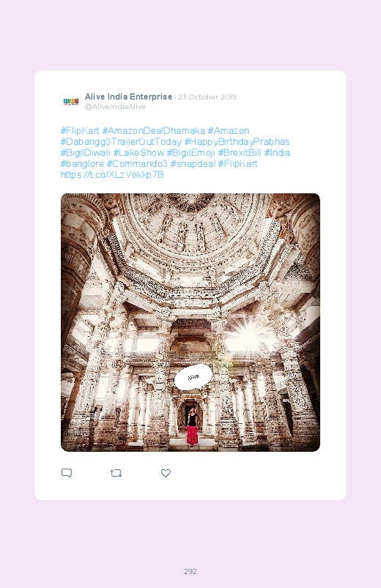Open the #snapdeal hashtag
The image size is (381, 588).
coord(193,163)
